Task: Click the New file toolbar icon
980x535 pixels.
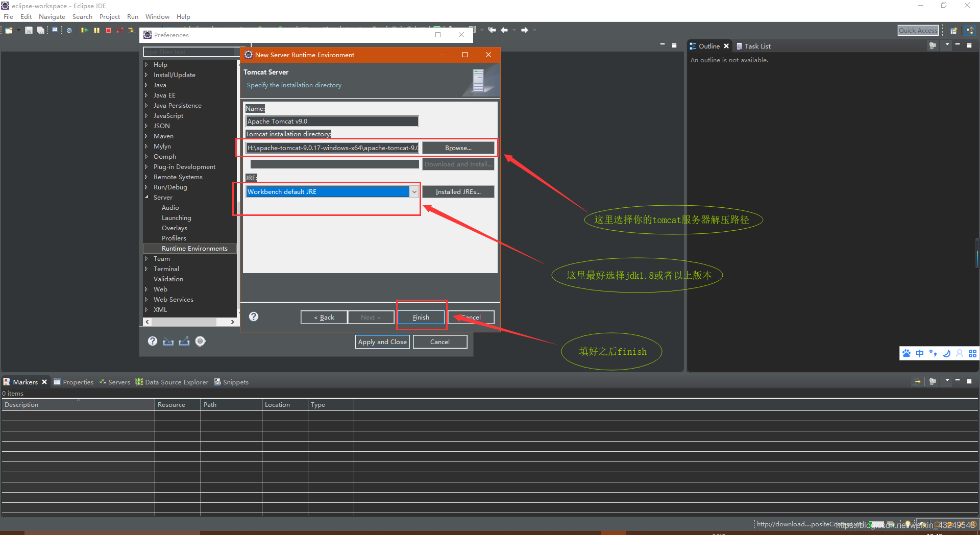Action: [9, 31]
